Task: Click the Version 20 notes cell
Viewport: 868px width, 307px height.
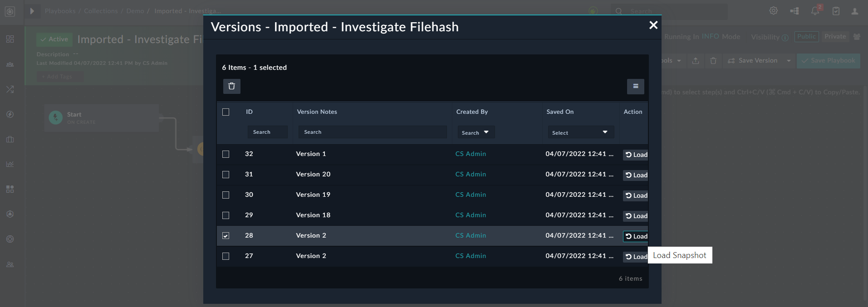Action: click(x=313, y=174)
